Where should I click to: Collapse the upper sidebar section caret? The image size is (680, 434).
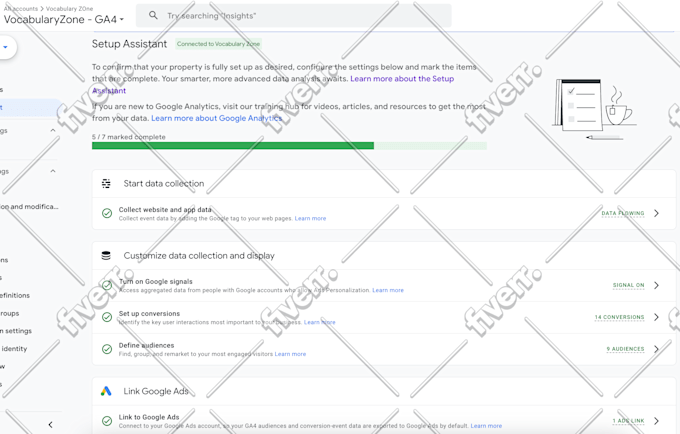[x=53, y=131]
